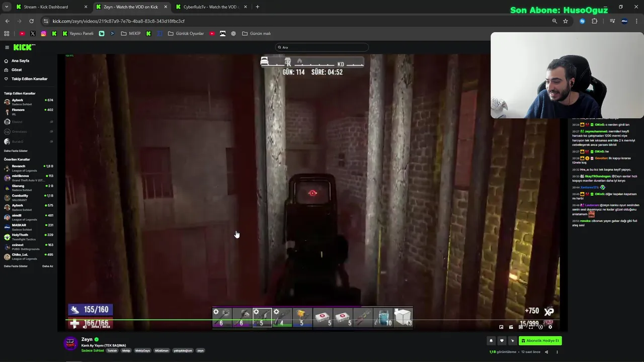Follow Zeyn with the heart button
The width and height of the screenshot is (644, 362).
click(502, 341)
